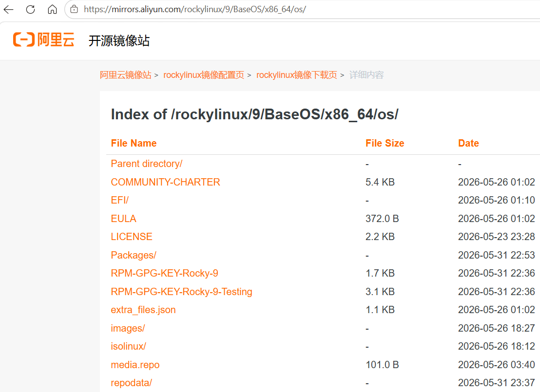The width and height of the screenshot is (540, 392).
Task: Open the rockylinux镜像下载页 breadcrumb link
Action: [296, 75]
